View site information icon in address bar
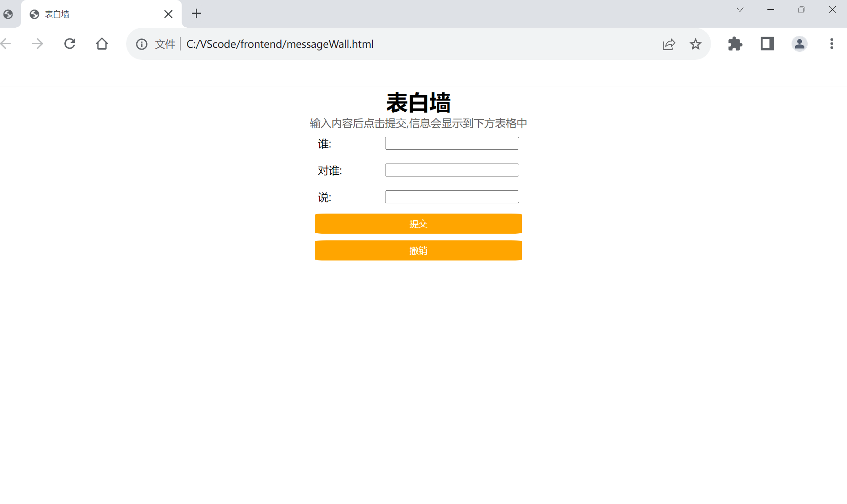The image size is (847, 504). point(142,44)
